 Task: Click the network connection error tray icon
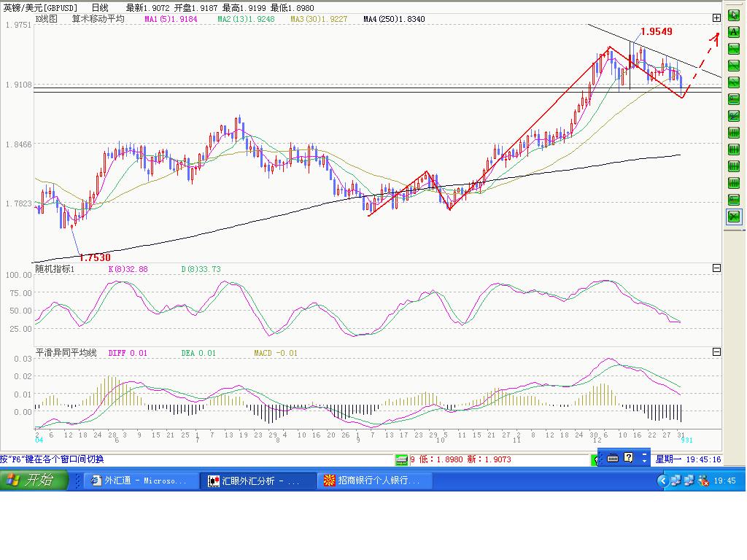pyautogui.click(x=704, y=481)
